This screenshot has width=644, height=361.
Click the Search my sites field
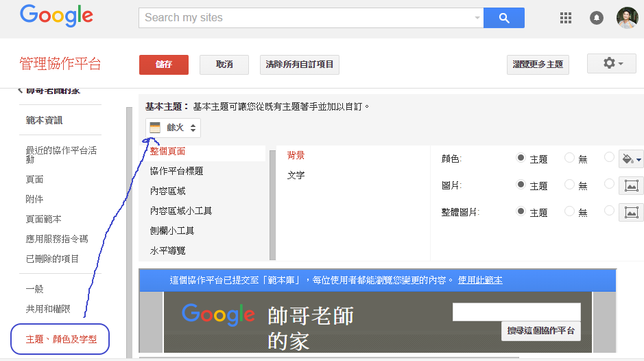point(305,18)
